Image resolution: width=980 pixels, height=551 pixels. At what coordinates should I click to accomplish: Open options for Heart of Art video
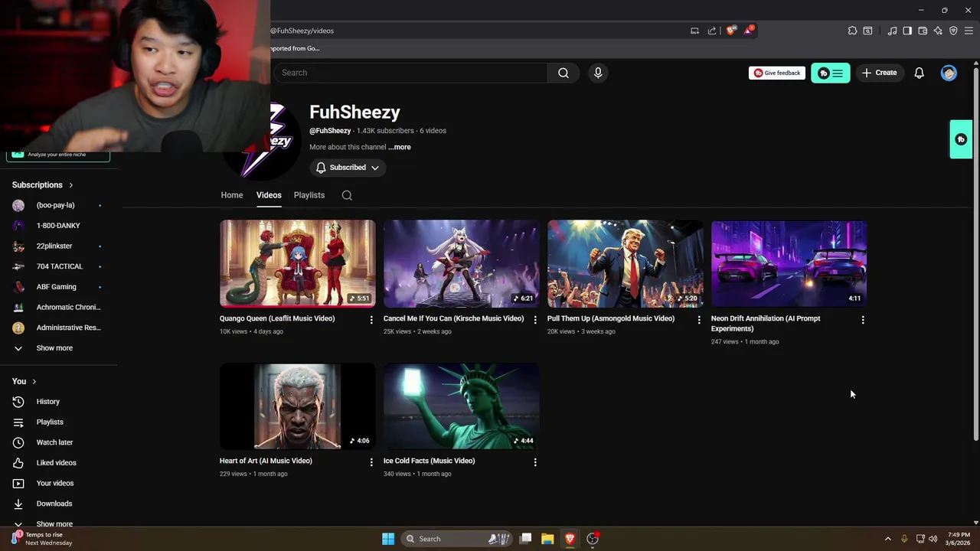point(371,461)
